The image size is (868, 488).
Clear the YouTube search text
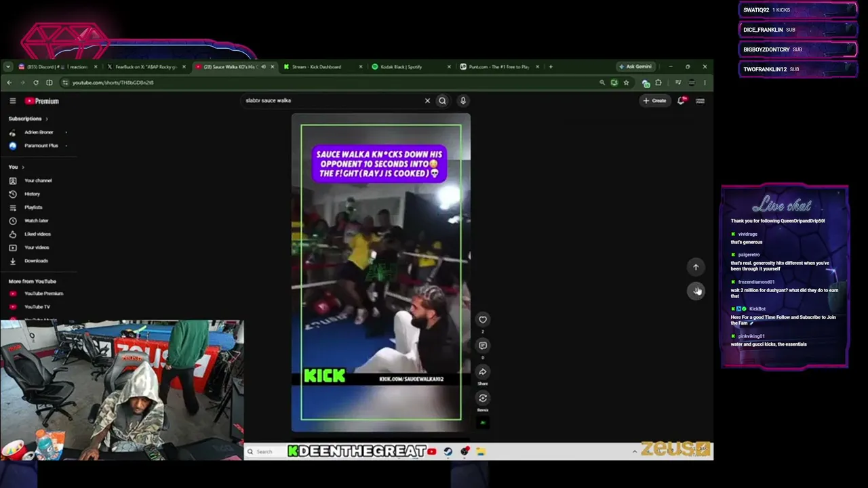[x=427, y=101]
